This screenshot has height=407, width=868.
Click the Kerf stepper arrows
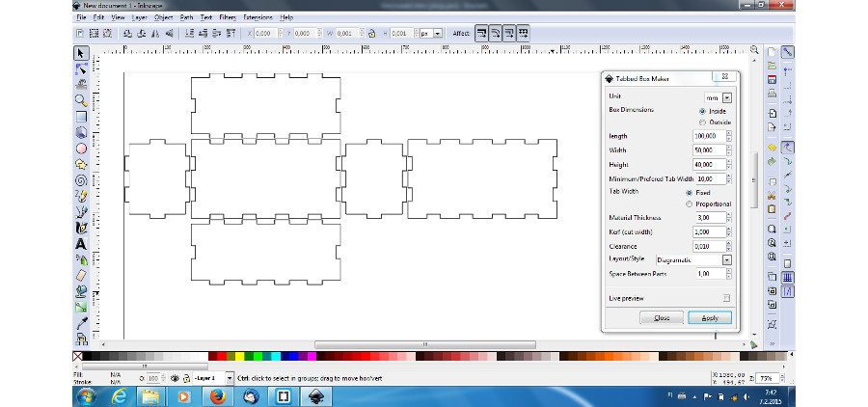[x=728, y=232]
